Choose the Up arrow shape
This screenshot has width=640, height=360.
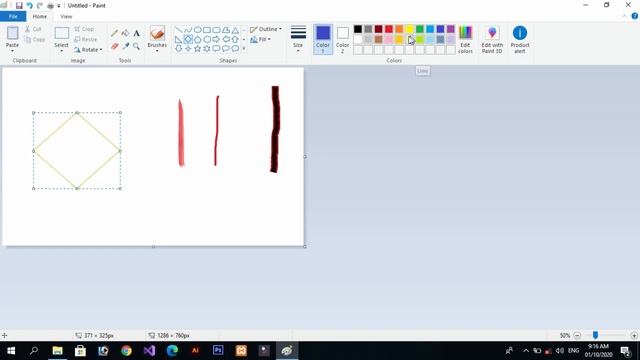point(235,40)
